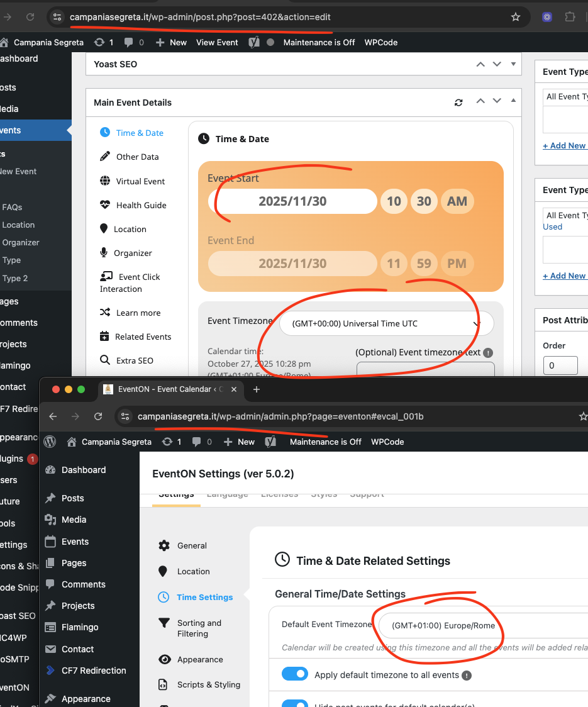This screenshot has width=588, height=707.
Task: Click the info icon beside Event timezone text
Action: coord(488,353)
